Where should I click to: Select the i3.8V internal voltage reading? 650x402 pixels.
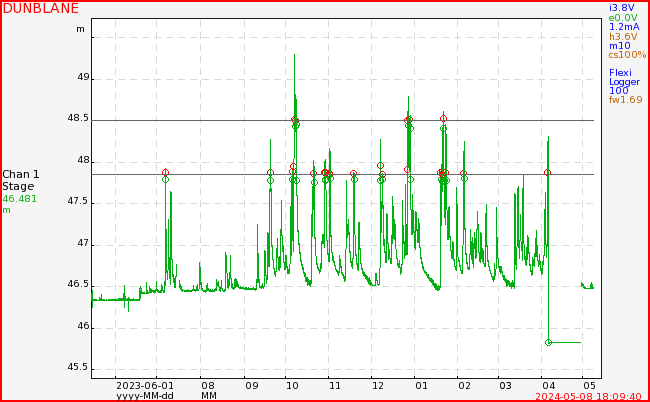pyautogui.click(x=621, y=7)
